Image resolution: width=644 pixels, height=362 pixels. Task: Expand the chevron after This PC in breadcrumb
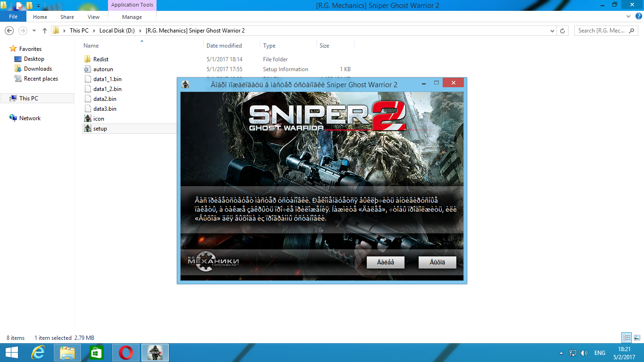click(x=93, y=31)
